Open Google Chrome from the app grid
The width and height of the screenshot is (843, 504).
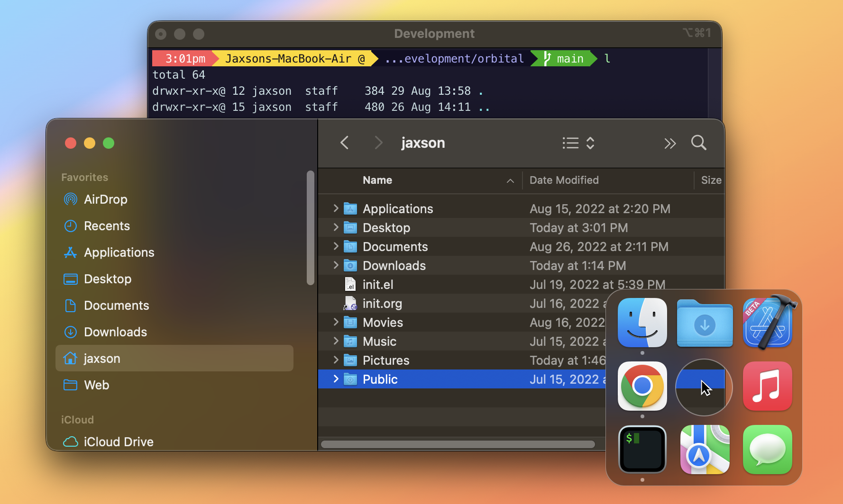click(642, 386)
